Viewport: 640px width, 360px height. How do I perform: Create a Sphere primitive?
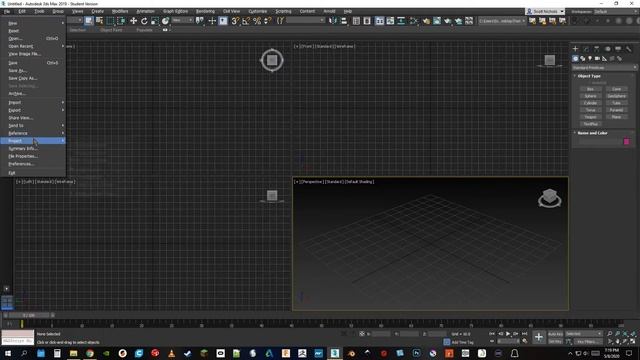(x=590, y=96)
